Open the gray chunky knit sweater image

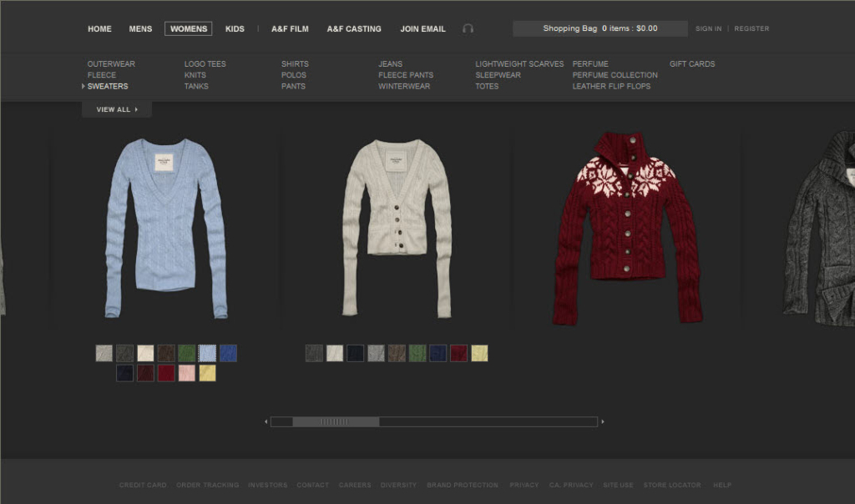pyautogui.click(x=820, y=229)
